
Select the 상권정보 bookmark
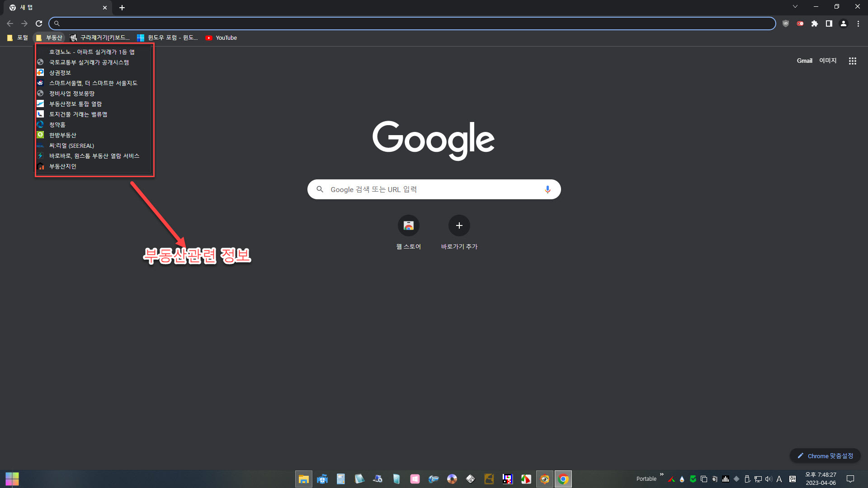tap(93, 73)
